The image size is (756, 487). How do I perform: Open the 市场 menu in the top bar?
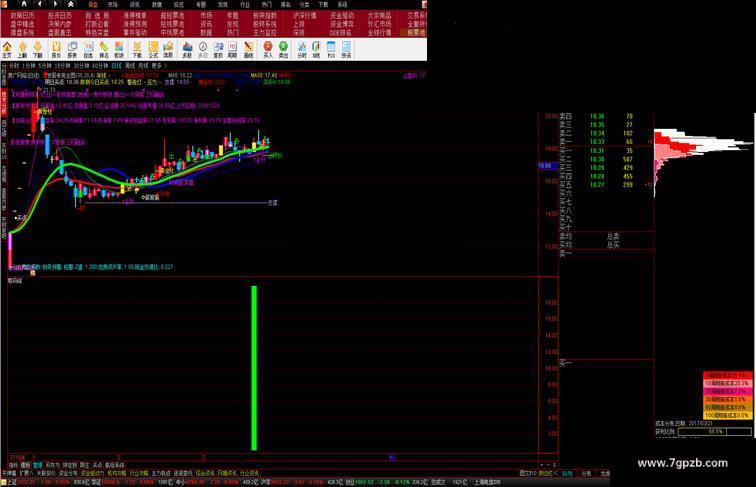112,4
